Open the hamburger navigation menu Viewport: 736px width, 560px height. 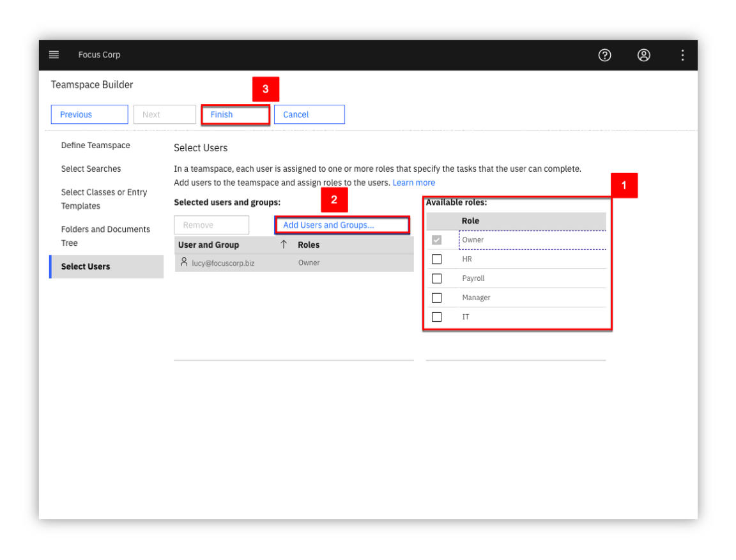click(x=54, y=55)
